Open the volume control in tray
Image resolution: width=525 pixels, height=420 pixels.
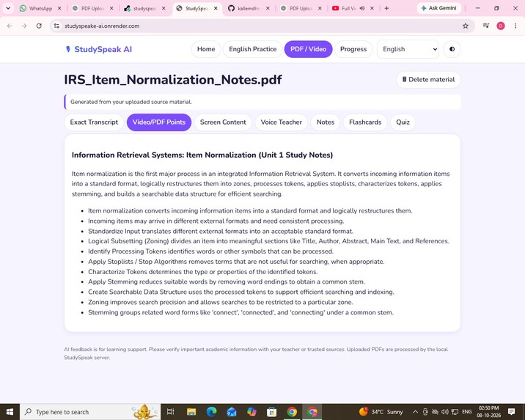click(x=444, y=412)
